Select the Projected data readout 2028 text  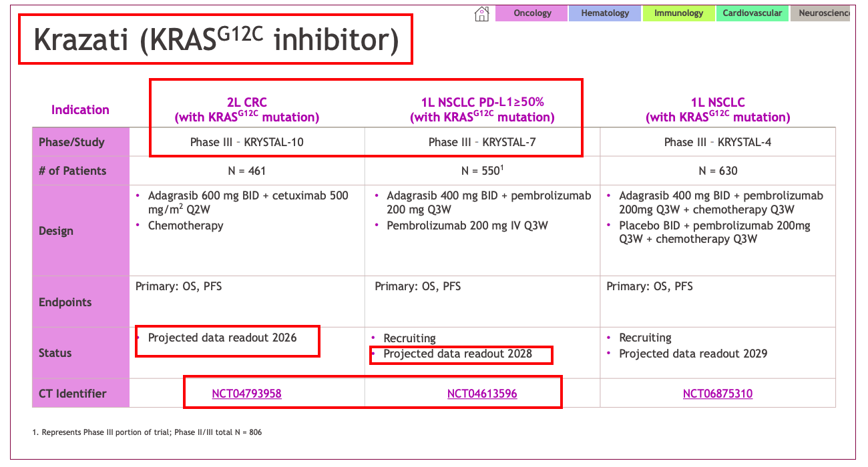click(x=458, y=354)
